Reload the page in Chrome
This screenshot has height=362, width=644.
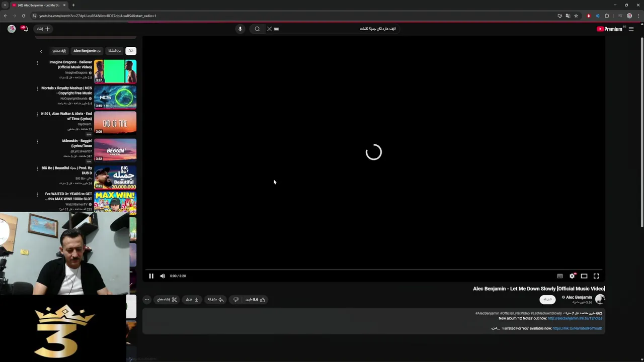(x=23, y=16)
